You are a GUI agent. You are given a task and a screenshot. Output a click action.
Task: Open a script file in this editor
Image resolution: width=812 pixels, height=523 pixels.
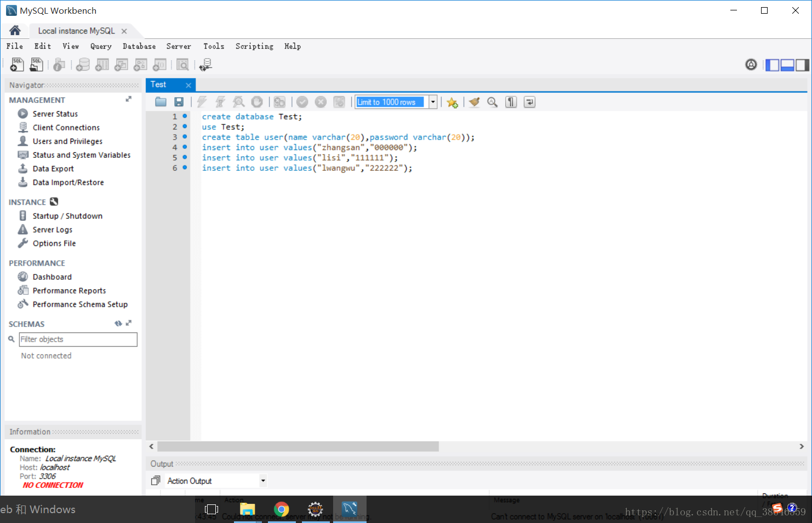(161, 102)
